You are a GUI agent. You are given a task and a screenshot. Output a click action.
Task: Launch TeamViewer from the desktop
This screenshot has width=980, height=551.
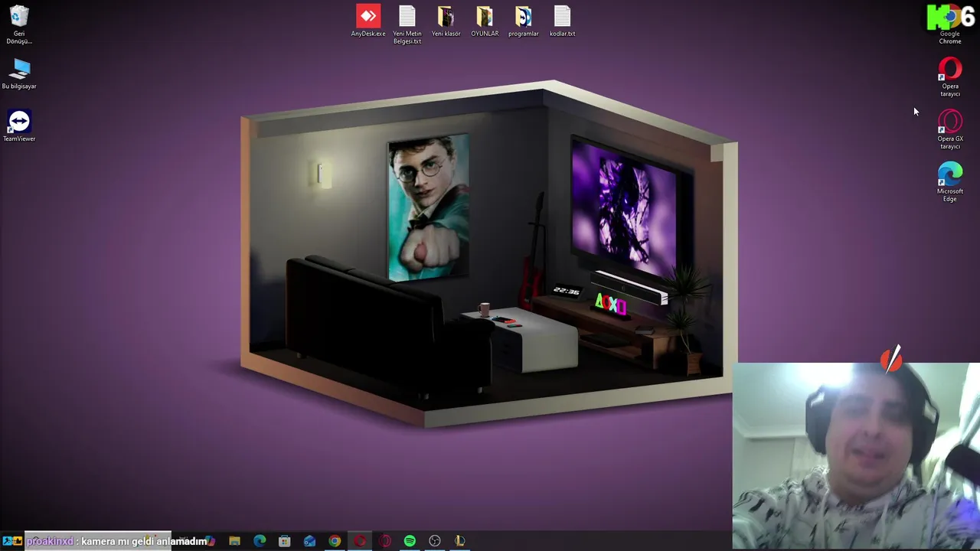tap(19, 126)
